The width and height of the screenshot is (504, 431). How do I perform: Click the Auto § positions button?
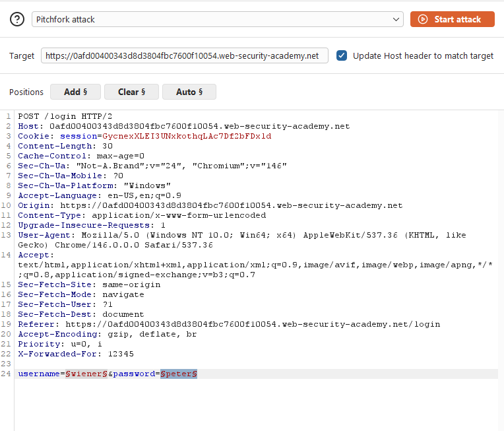click(189, 92)
